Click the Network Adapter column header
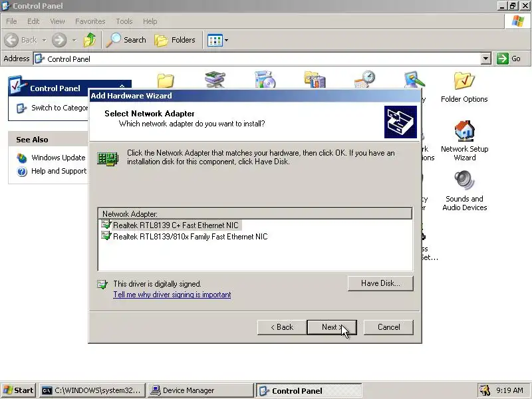The image size is (532, 399). 255,214
